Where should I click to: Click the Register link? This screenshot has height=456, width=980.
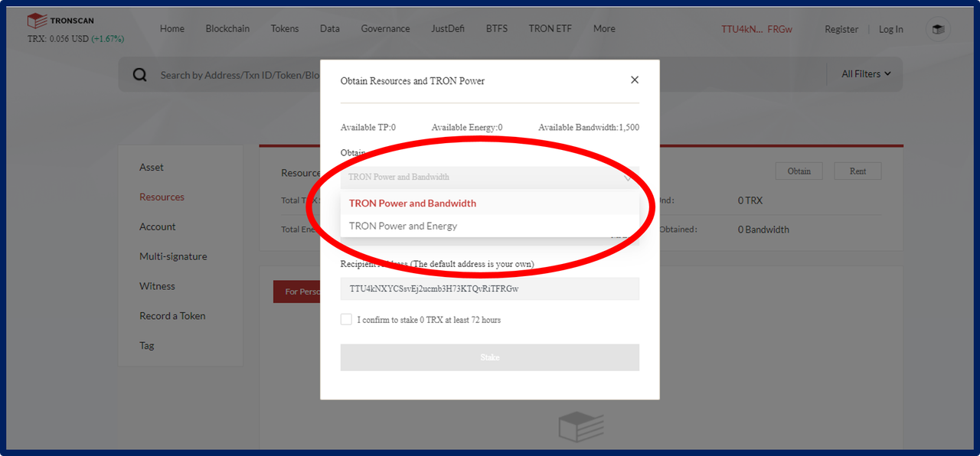[x=841, y=29]
